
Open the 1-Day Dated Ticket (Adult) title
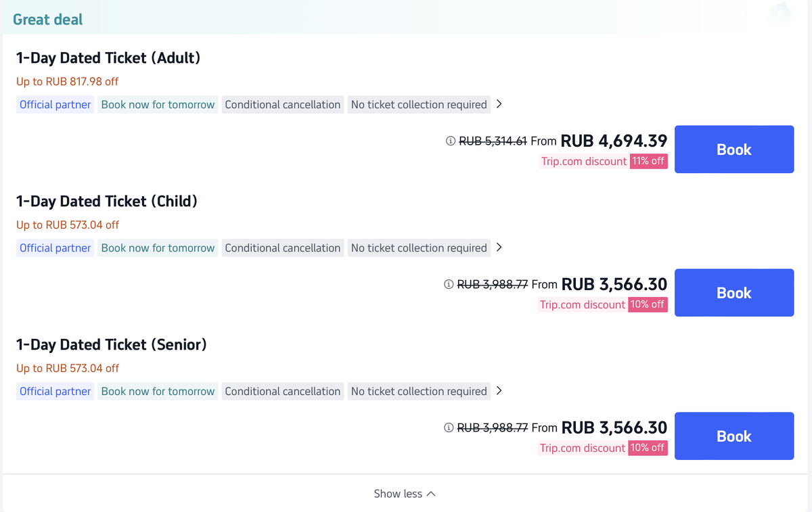108,58
